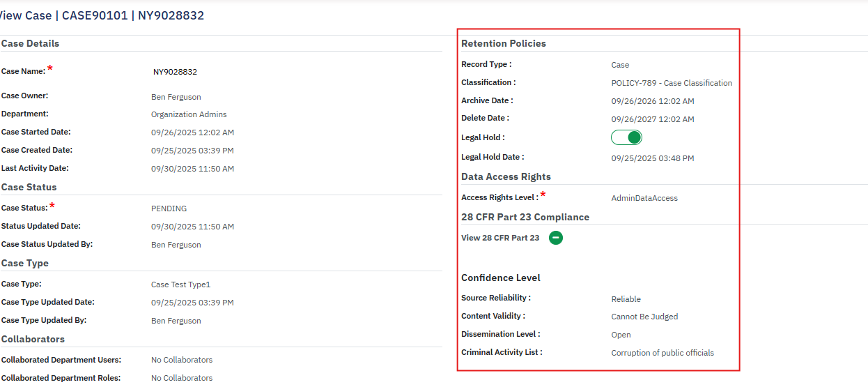The height and width of the screenshot is (387, 868).
Task: Click the Retention Policies section heading
Action: coord(504,43)
